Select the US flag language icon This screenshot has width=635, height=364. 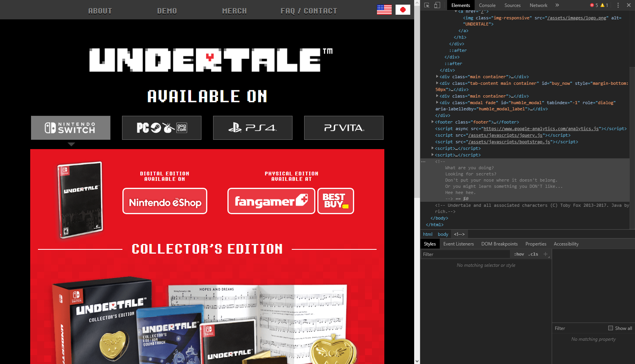(384, 10)
